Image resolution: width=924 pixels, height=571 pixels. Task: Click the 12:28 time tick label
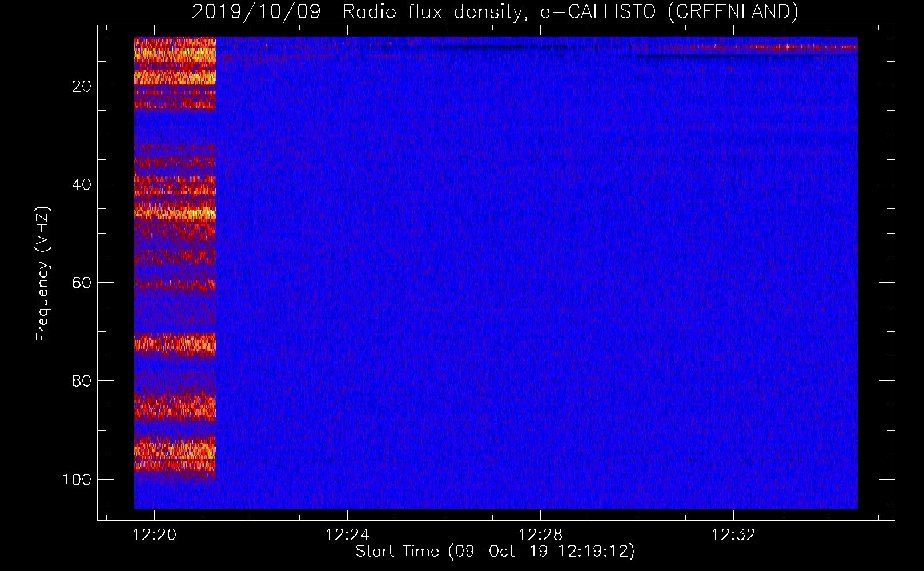(540, 535)
